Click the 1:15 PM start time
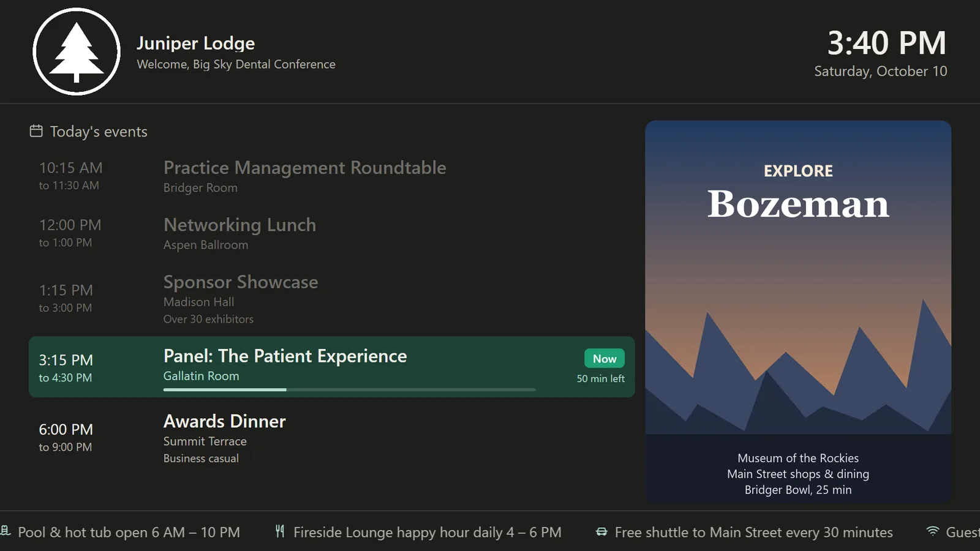This screenshot has height=551, width=980. tap(66, 290)
